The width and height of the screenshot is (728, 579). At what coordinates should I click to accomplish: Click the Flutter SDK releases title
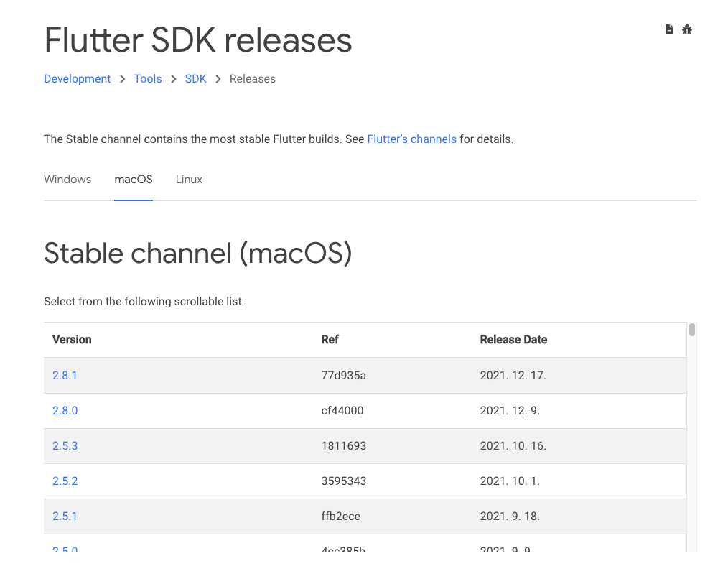point(197,40)
